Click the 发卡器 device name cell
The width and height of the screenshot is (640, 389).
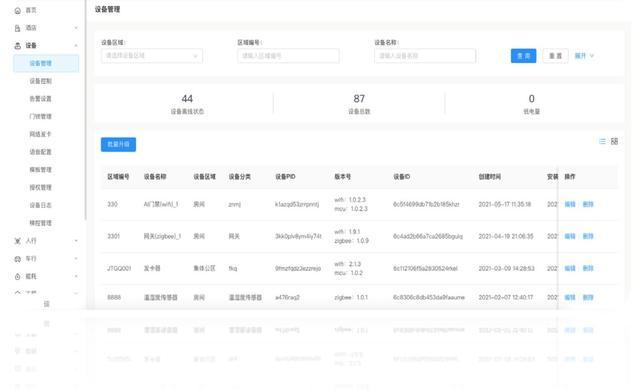pos(152,268)
